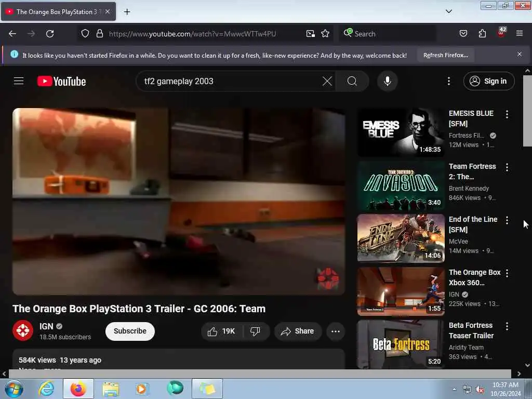Open File Explorer from the taskbar
532x399 pixels.
pyautogui.click(x=111, y=389)
